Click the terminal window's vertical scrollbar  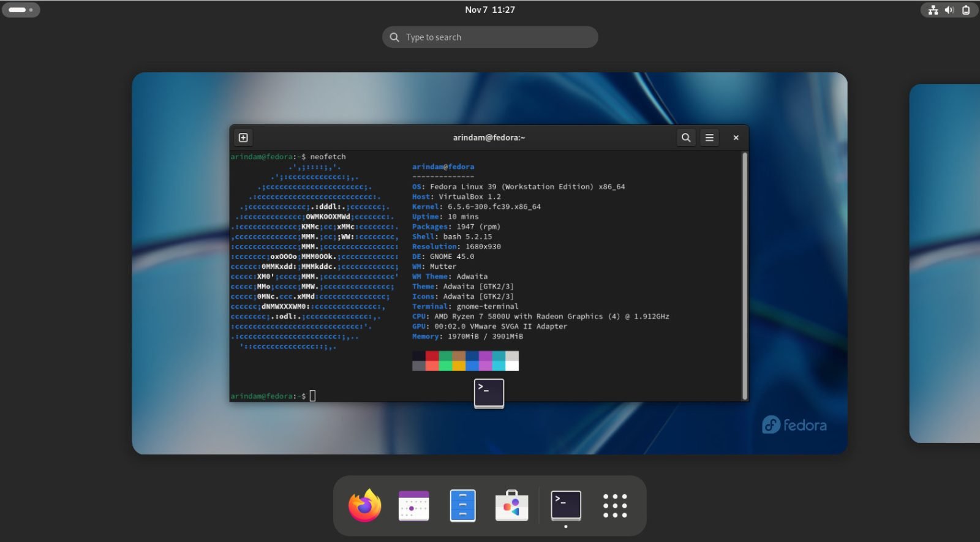[745, 276]
